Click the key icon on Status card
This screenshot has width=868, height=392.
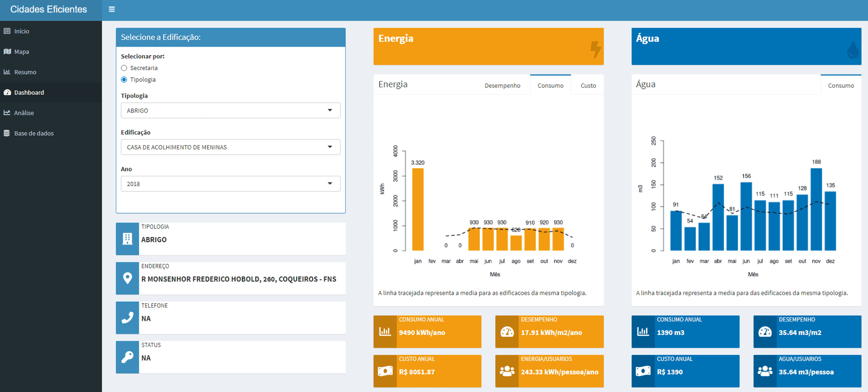tap(127, 357)
